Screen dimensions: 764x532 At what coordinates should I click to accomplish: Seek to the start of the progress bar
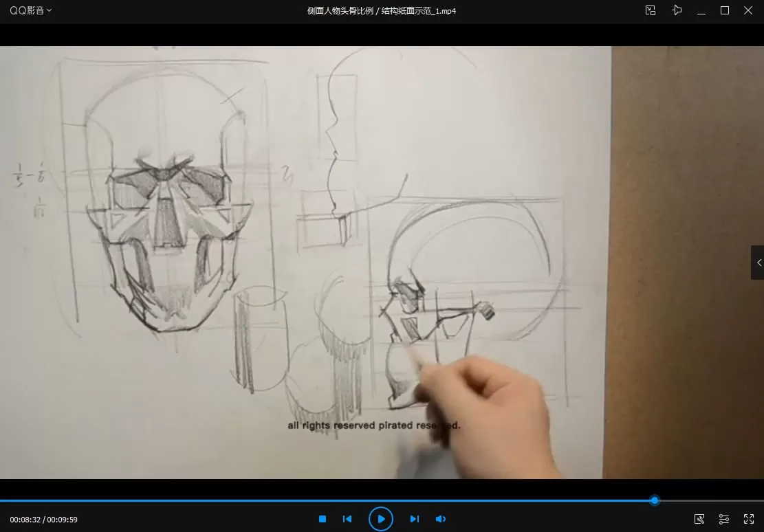tap(2, 500)
